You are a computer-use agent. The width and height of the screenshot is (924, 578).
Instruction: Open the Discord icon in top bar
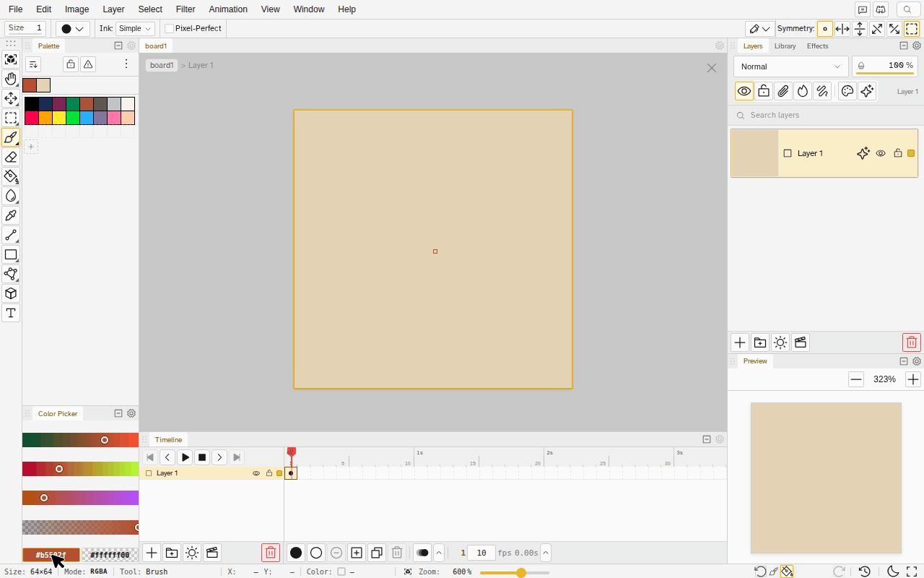pyautogui.click(x=881, y=9)
